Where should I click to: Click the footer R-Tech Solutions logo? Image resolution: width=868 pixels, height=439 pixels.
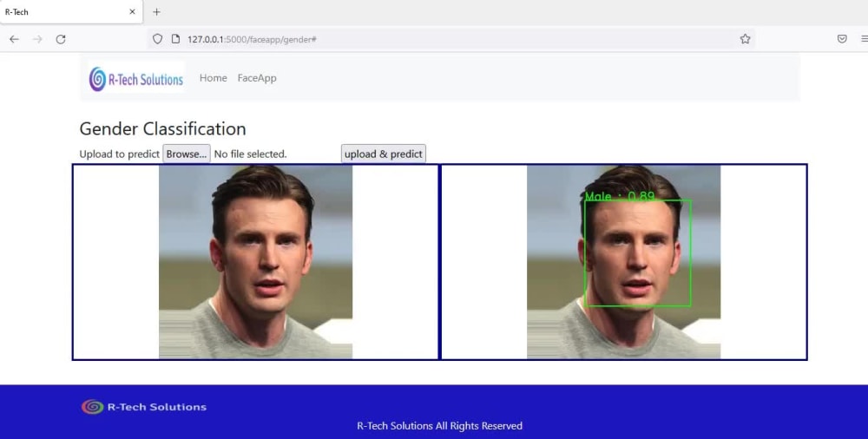tap(144, 407)
